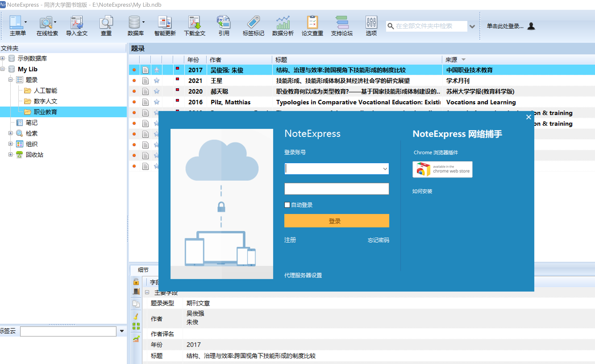Open the login account dropdown arrow
Image resolution: width=595 pixels, height=364 pixels.
(x=385, y=169)
